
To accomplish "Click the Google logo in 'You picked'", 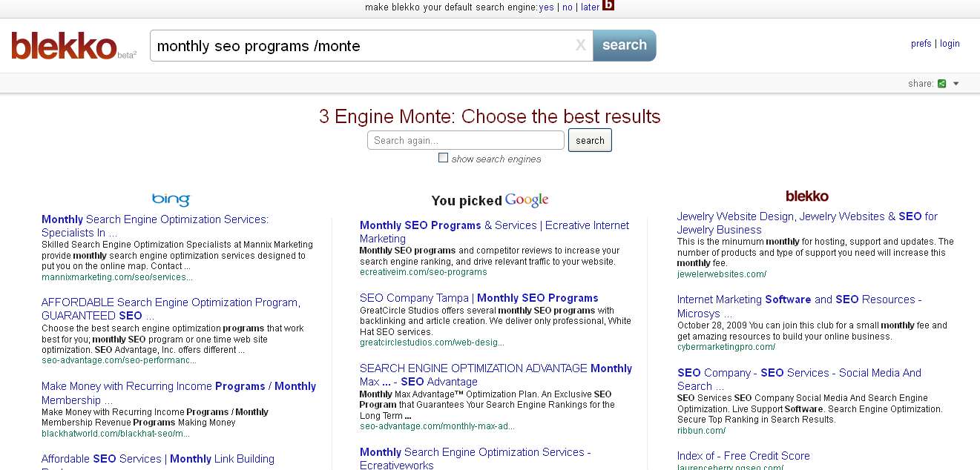I will tap(527, 200).
